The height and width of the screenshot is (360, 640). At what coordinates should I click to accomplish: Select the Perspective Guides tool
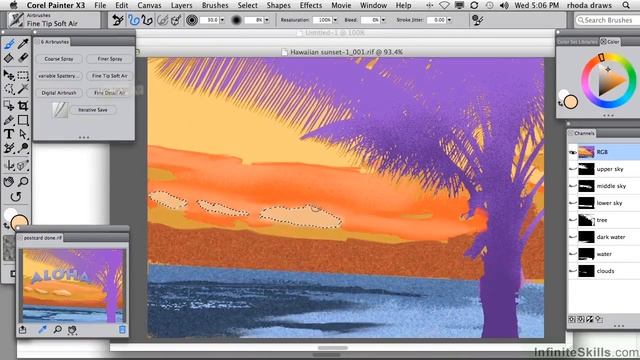[x=23, y=165]
